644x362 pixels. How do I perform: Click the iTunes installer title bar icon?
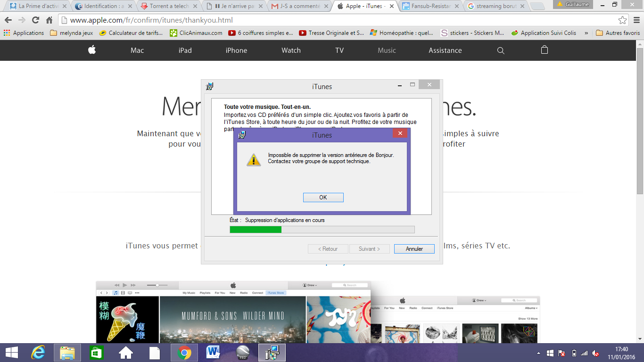[209, 86]
